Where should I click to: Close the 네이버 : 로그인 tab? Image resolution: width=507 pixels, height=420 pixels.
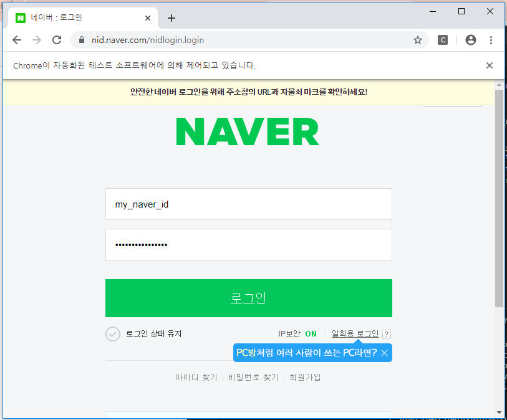pos(148,18)
